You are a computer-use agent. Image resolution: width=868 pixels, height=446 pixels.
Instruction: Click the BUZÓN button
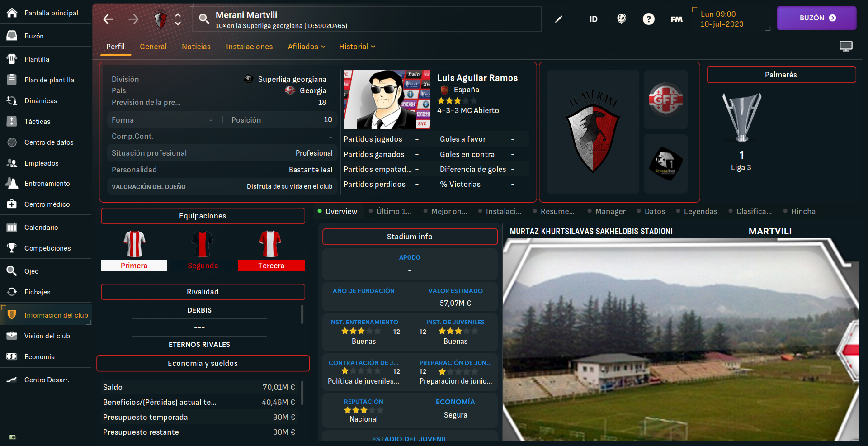(x=816, y=18)
